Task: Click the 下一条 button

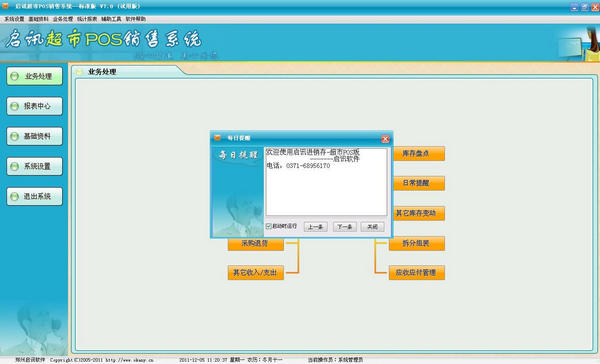Action: click(345, 227)
